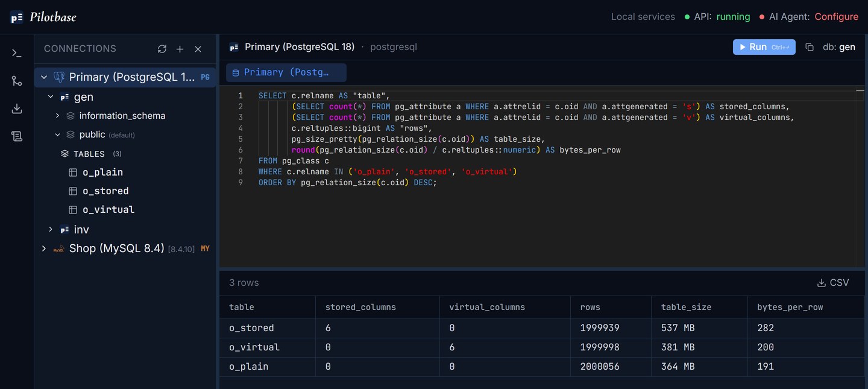Click the '3 rows' result count
868x389 pixels.
tap(244, 283)
